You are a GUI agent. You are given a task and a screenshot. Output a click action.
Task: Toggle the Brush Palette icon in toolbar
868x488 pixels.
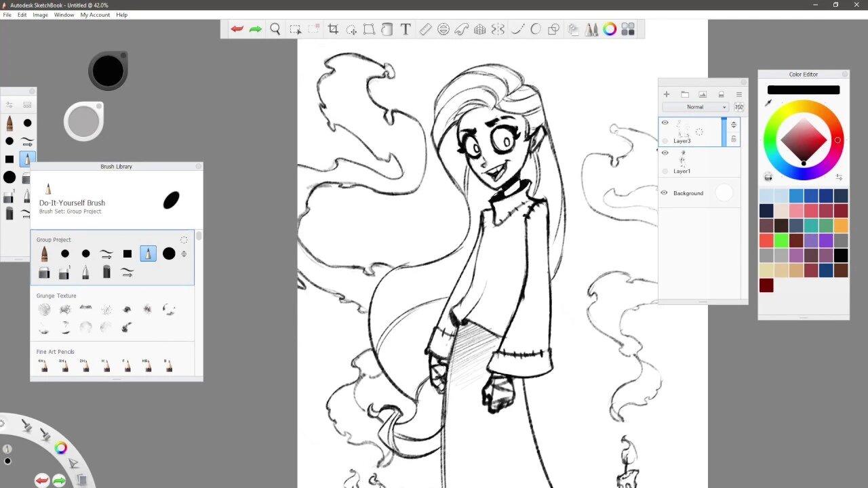(591, 29)
